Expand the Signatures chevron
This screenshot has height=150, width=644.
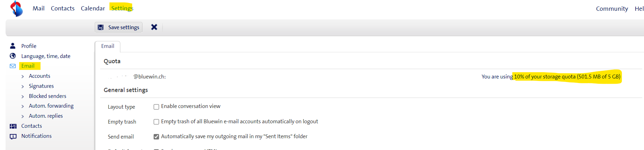[23, 86]
